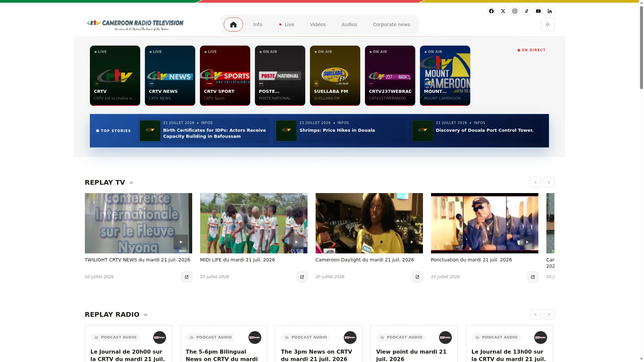This screenshot has width=644, height=362.
Task: Watch the CRTV NEWS live channel card
Action: click(x=170, y=76)
